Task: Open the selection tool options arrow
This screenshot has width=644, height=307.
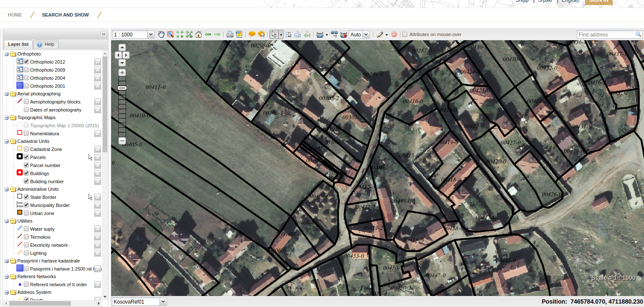Action: [281, 34]
